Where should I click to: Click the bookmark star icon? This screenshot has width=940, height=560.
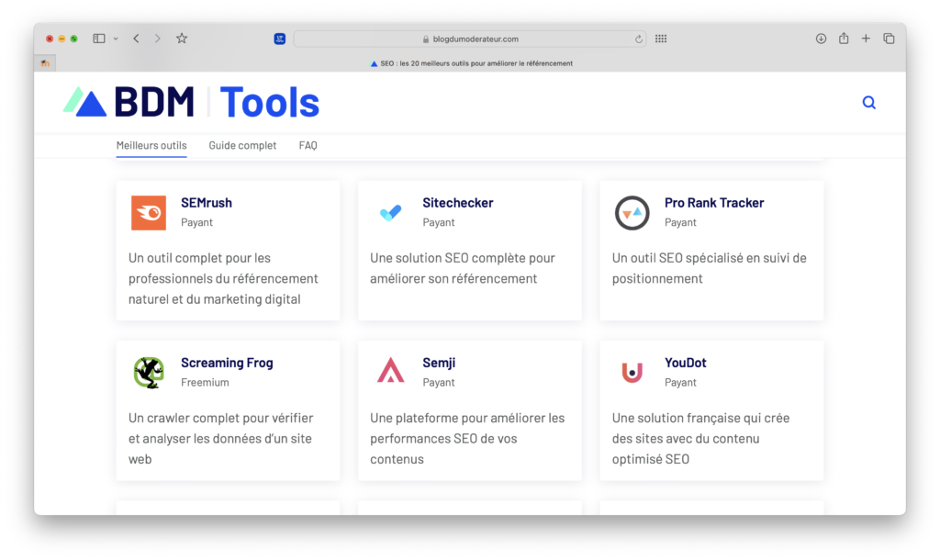182,39
